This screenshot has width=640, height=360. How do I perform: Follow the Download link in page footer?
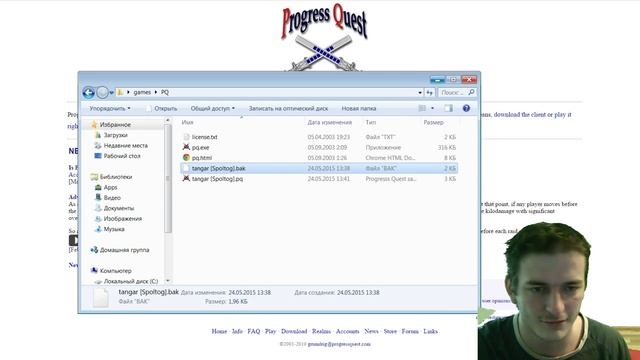[x=294, y=331]
